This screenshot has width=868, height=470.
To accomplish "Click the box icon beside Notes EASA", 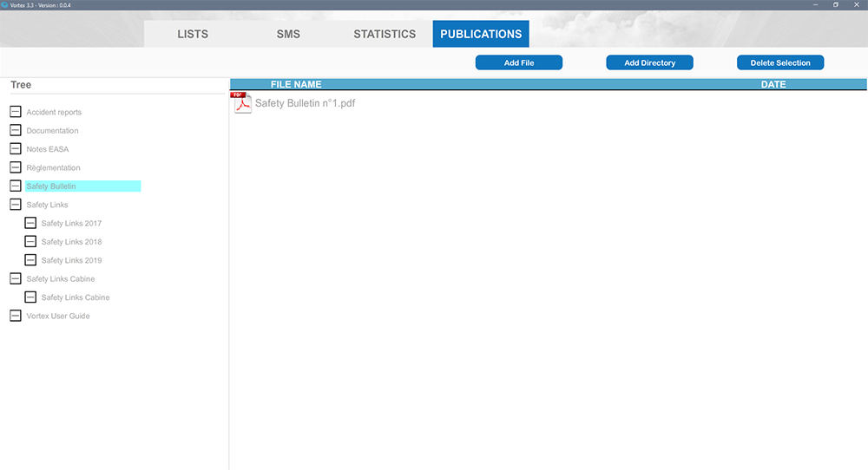I will tap(16, 149).
